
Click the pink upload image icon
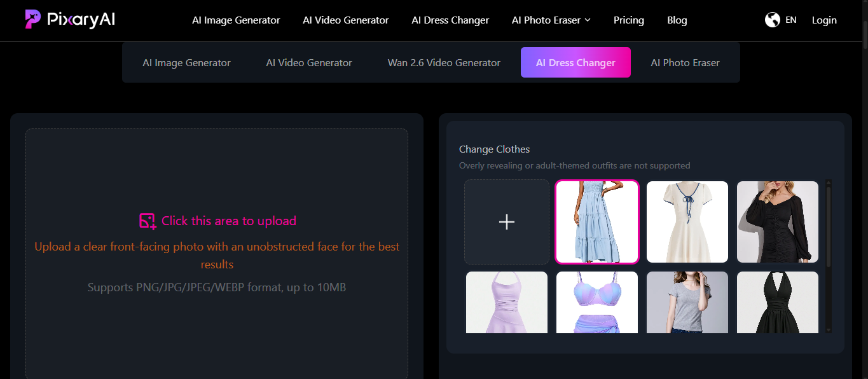click(148, 221)
